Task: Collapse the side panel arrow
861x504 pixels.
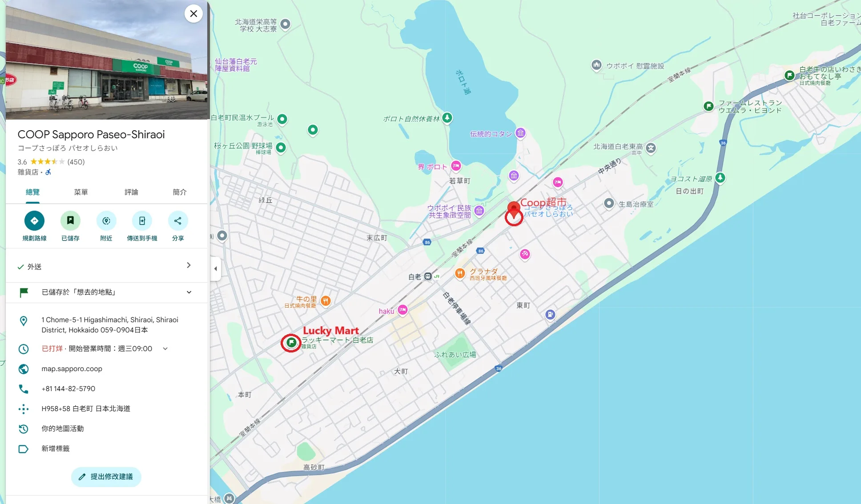Action: 216,268
